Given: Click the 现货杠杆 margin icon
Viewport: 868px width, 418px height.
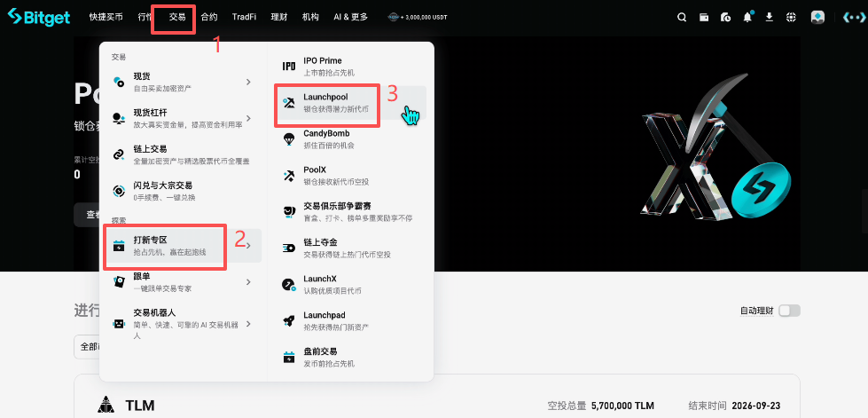Looking at the screenshot, I should (119, 117).
